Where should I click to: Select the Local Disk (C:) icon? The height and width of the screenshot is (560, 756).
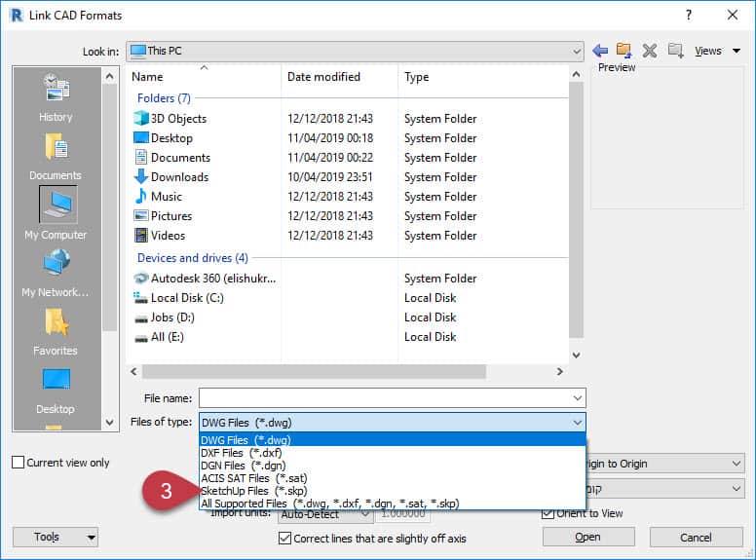[141, 297]
